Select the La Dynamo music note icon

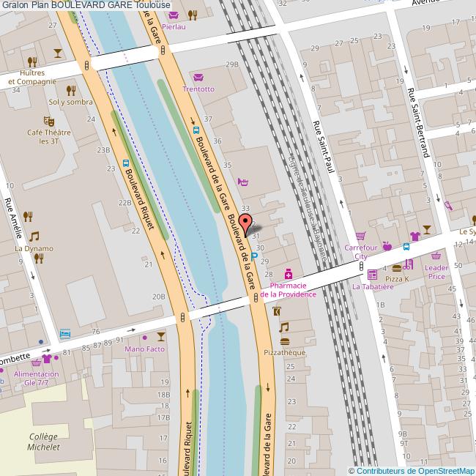(34, 236)
